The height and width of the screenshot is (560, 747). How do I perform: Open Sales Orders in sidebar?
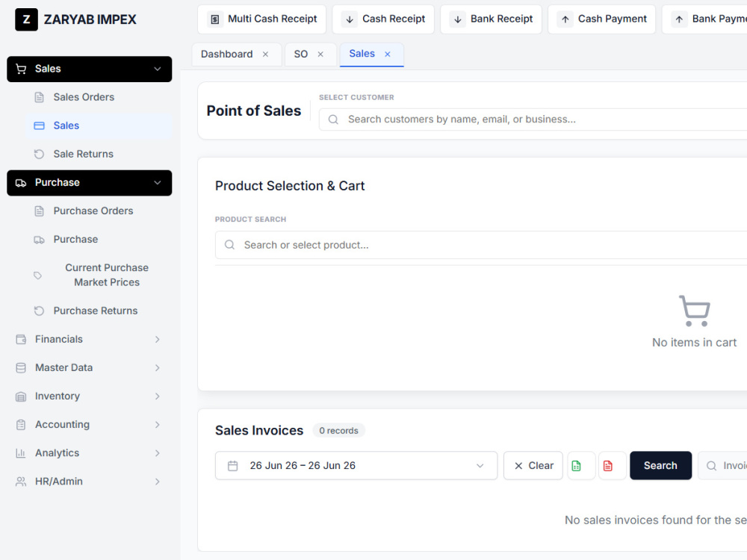point(98,97)
